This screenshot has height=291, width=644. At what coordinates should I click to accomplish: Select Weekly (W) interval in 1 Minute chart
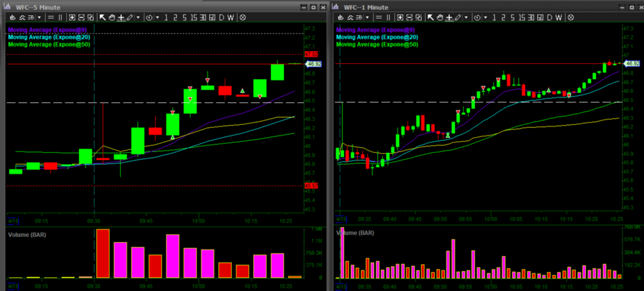(558, 18)
